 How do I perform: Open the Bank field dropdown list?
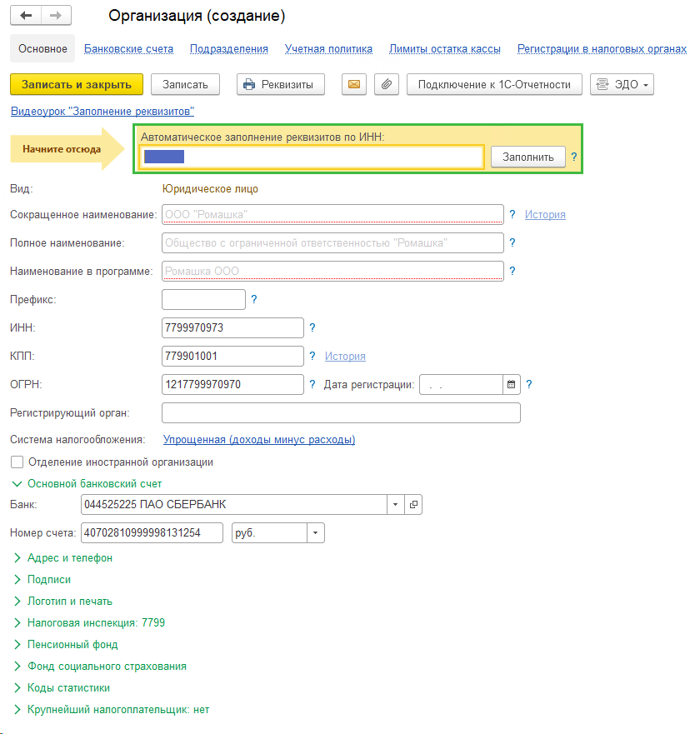[395, 505]
